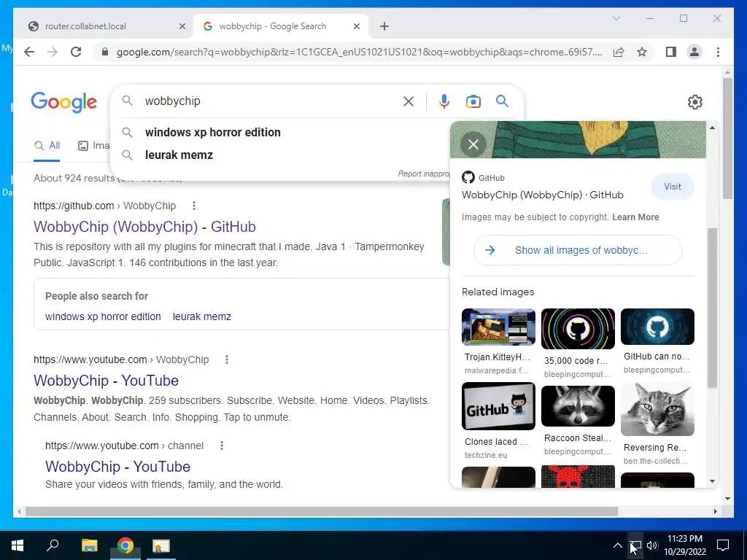Open the WobbyChip · GitHub image title
The width and height of the screenshot is (747, 560).
pos(542,195)
